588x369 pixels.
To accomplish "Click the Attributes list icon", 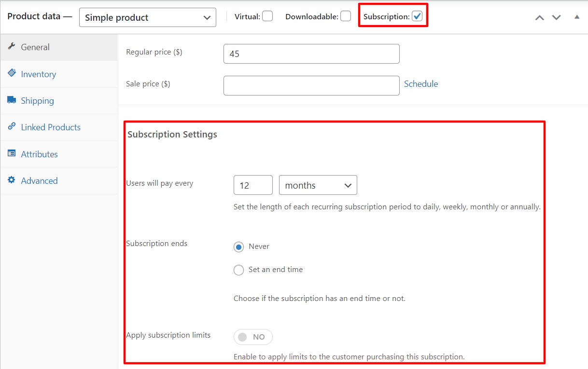I will point(12,153).
